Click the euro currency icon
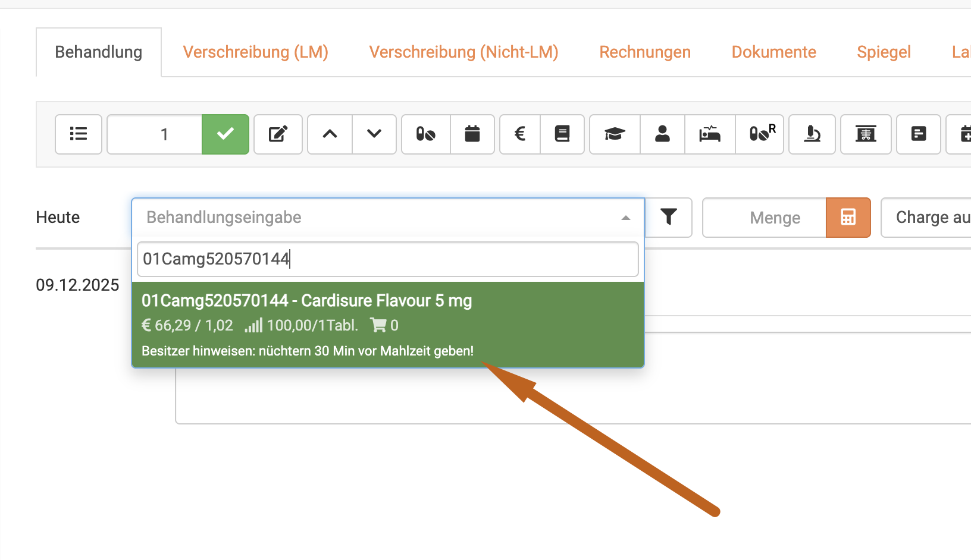 pyautogui.click(x=520, y=134)
